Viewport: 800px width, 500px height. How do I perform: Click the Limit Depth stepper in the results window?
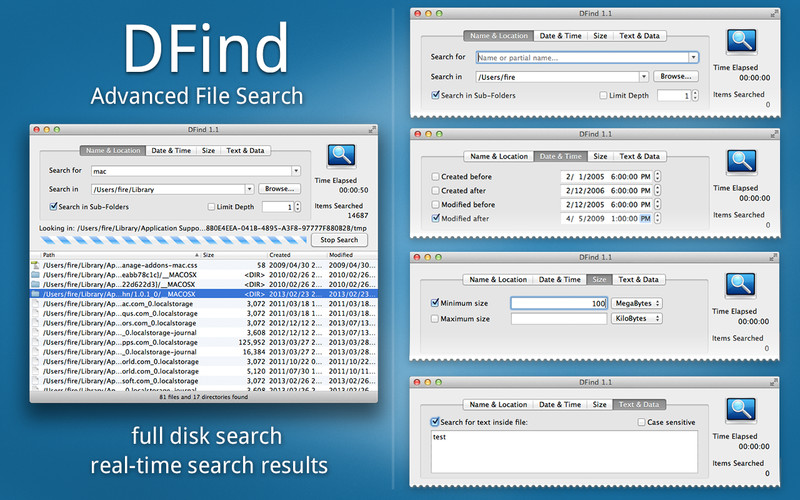click(297, 207)
